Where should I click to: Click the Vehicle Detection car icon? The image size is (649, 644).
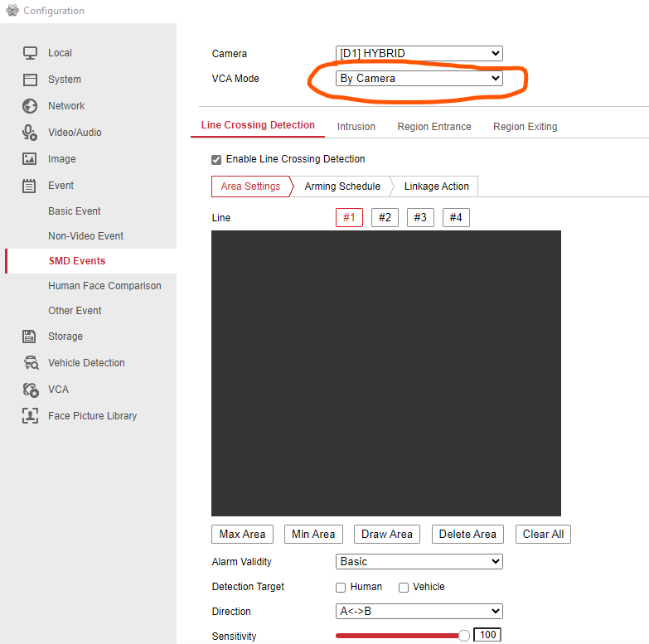coord(31,363)
